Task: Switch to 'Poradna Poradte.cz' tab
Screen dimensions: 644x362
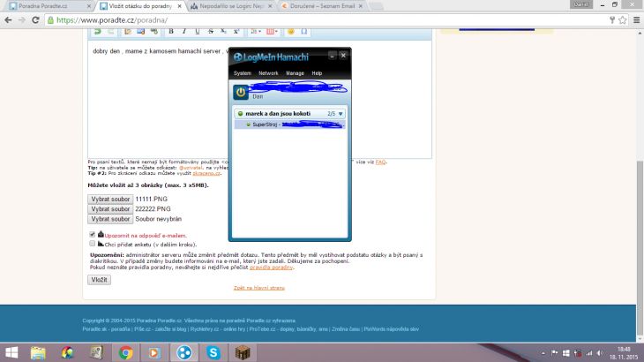Action: (x=49, y=6)
